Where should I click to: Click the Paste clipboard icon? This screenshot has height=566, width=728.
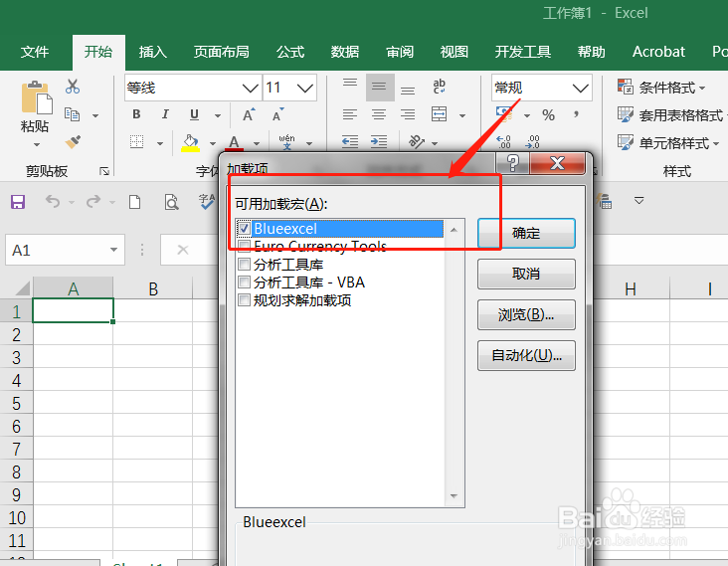(37, 97)
